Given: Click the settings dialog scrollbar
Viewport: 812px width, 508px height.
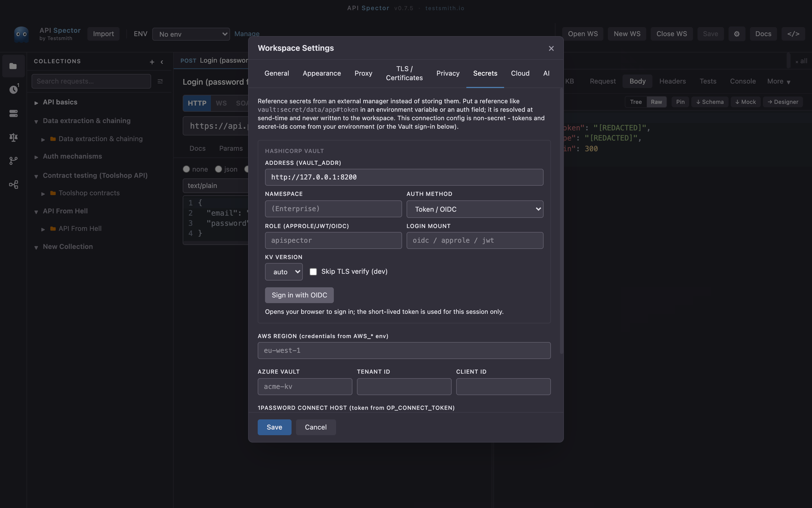Looking at the screenshot, I should pyautogui.click(x=561, y=221).
